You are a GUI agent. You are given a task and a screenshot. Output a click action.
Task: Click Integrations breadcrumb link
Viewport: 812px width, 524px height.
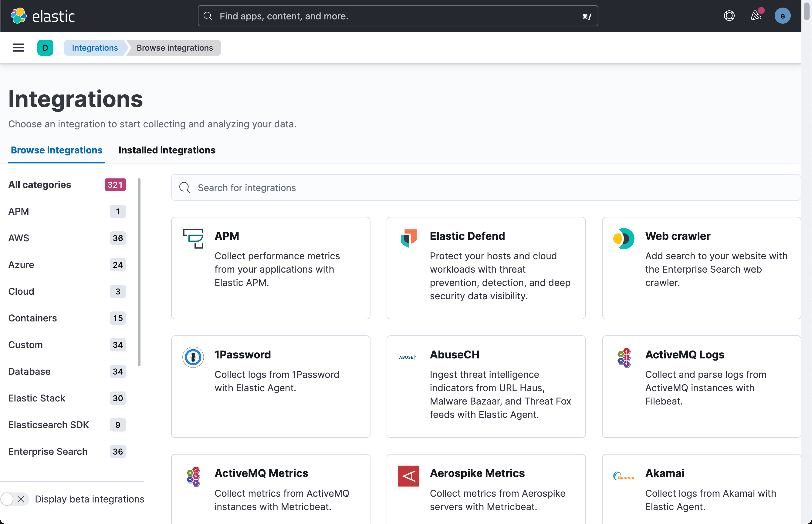95,48
